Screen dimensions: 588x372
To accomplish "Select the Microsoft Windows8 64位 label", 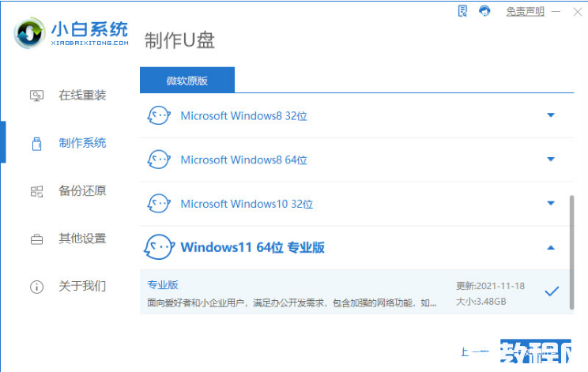I will (243, 160).
